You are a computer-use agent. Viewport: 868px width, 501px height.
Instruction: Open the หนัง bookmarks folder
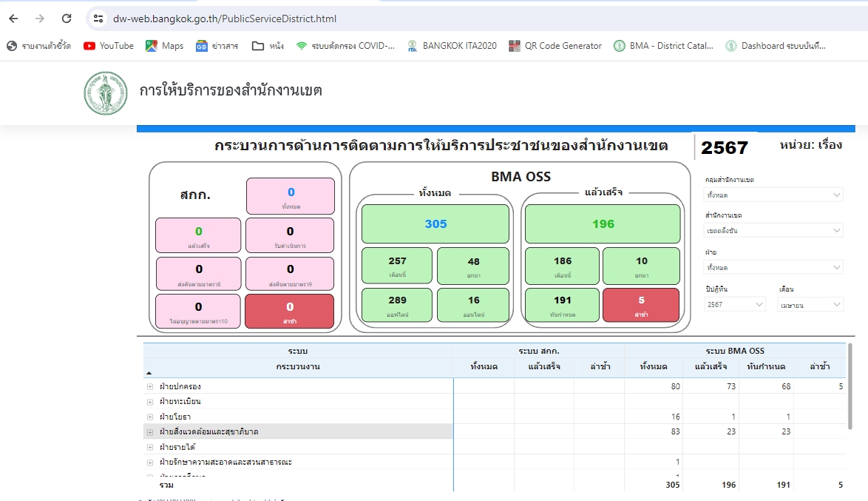click(x=268, y=46)
